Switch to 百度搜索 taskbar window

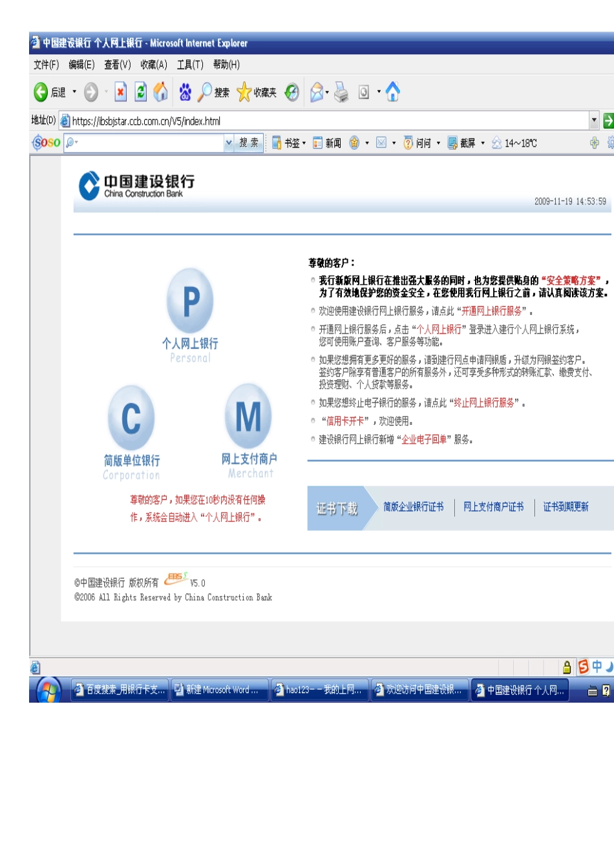[x=120, y=690]
